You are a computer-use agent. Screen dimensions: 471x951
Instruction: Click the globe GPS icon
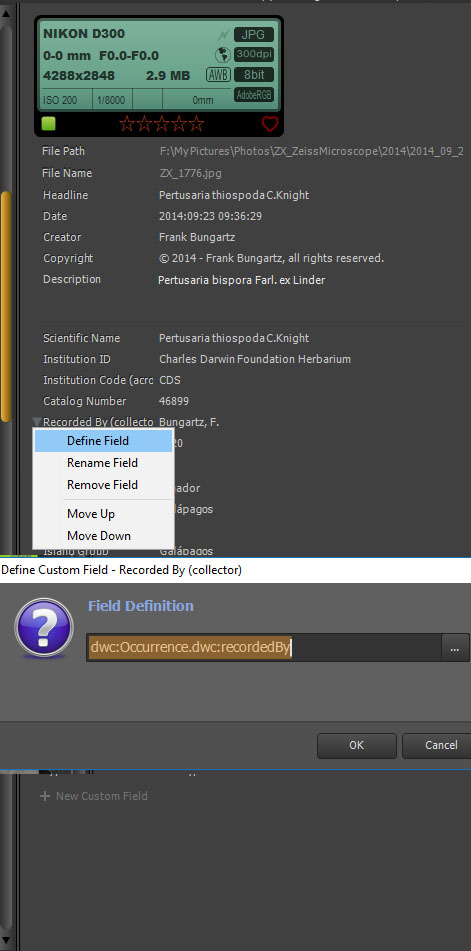(222, 55)
